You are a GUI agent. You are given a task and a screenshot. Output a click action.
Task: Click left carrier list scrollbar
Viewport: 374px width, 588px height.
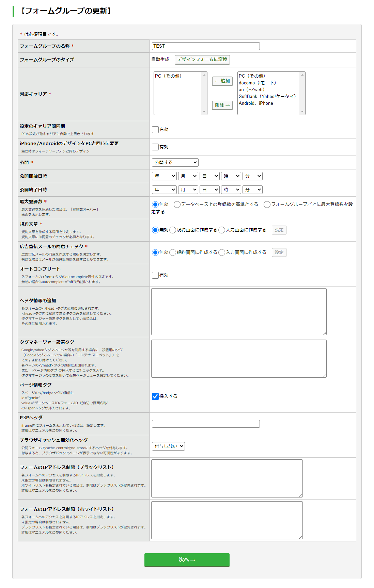204,93
